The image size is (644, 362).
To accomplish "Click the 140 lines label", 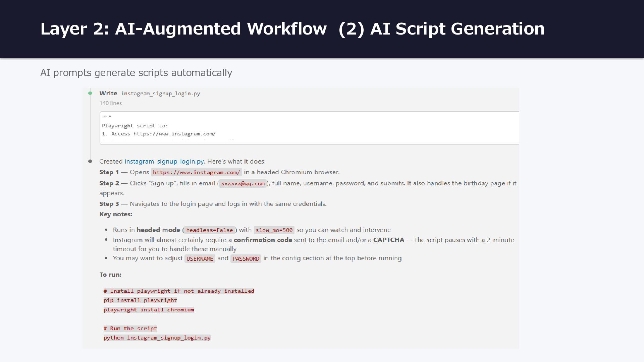I will tap(110, 103).
